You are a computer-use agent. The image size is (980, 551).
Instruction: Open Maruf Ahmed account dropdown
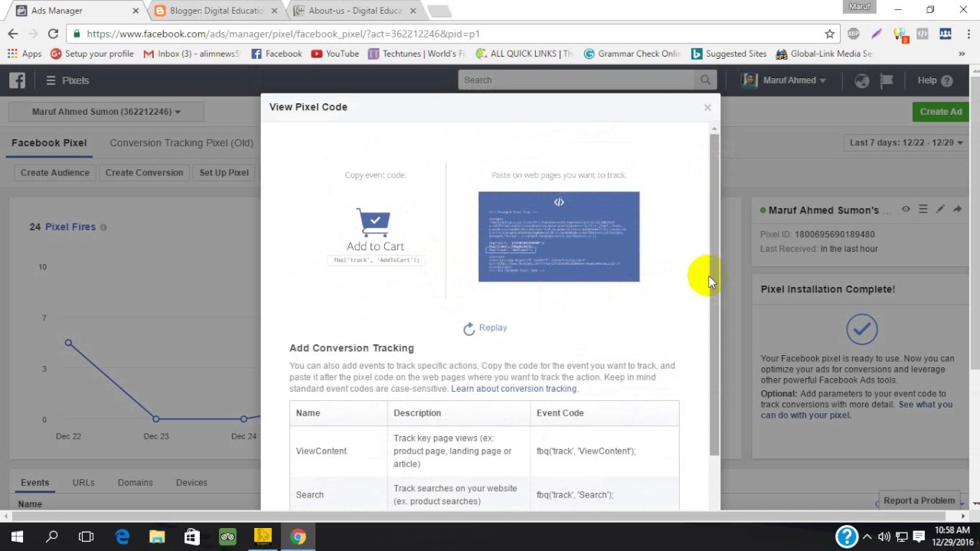point(784,80)
